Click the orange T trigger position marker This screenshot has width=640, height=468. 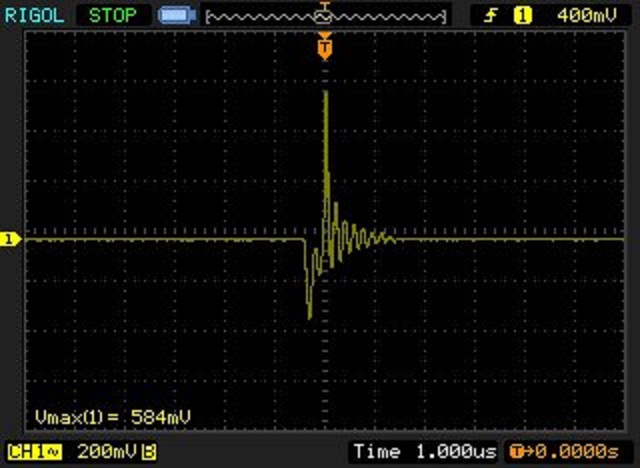(x=325, y=47)
